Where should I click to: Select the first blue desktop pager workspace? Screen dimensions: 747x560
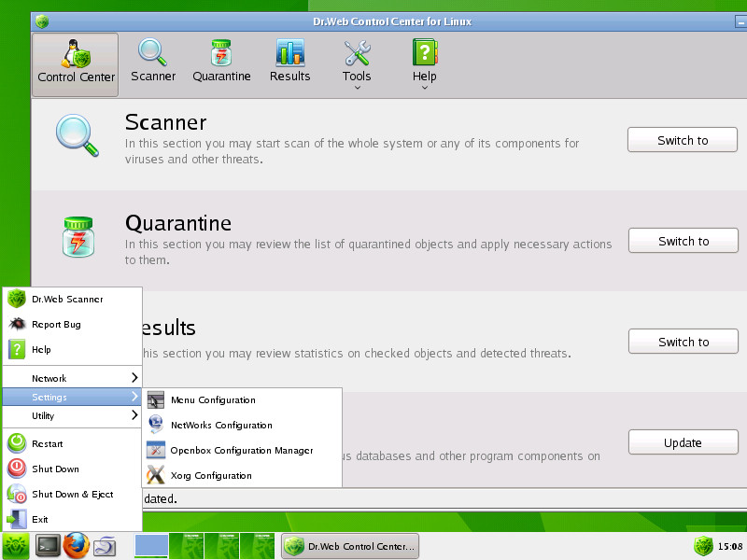tap(151, 546)
